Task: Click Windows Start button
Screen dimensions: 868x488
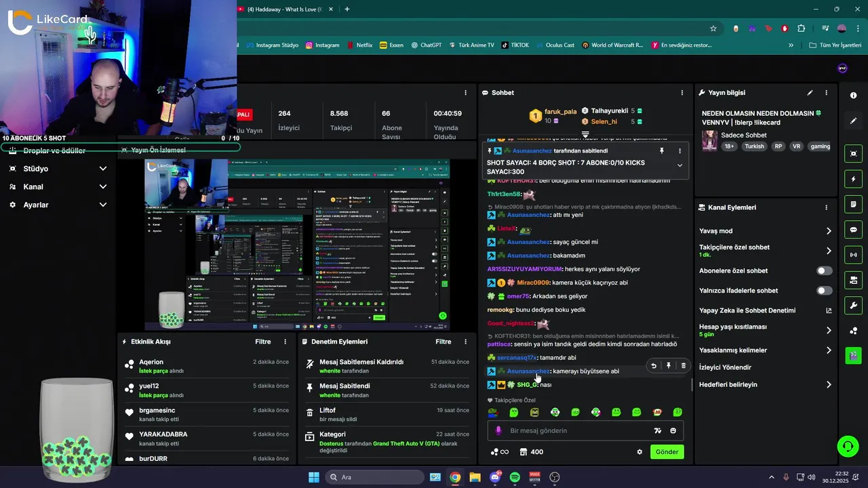Action: pos(314,477)
